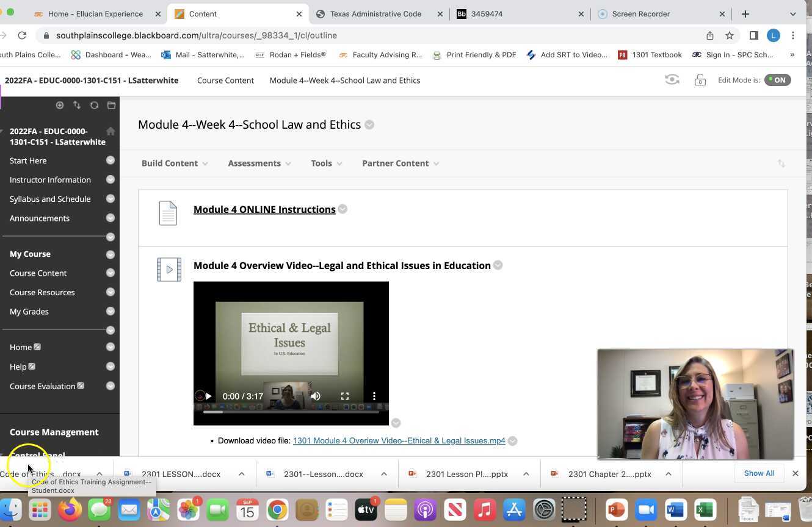The height and width of the screenshot is (527, 812).
Task: Click the add menu item plus icon
Action: 60,105
